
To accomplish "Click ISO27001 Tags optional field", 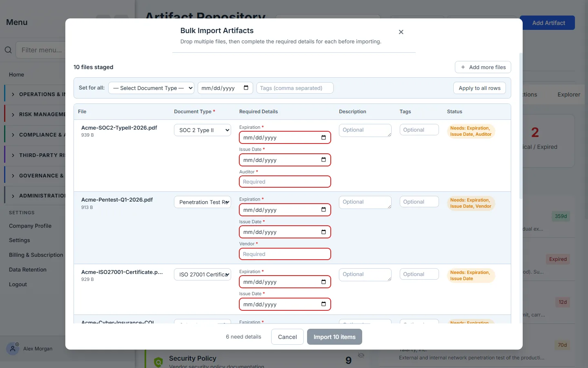I will coord(419,274).
